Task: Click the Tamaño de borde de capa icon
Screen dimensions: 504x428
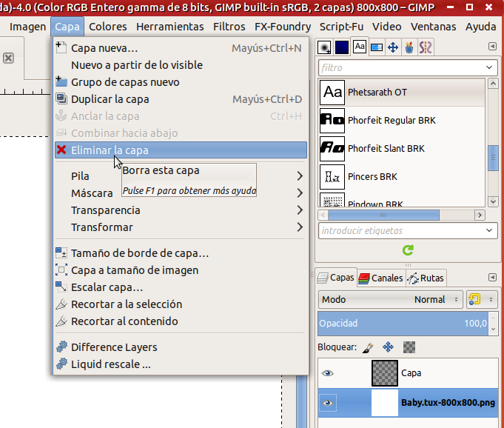Action: (61, 253)
